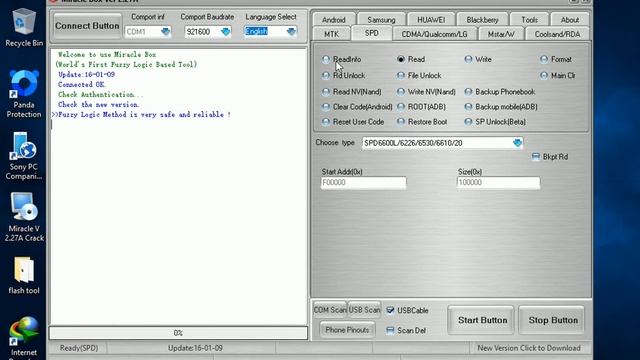Switch to the HUAWEI tab

click(x=431, y=20)
